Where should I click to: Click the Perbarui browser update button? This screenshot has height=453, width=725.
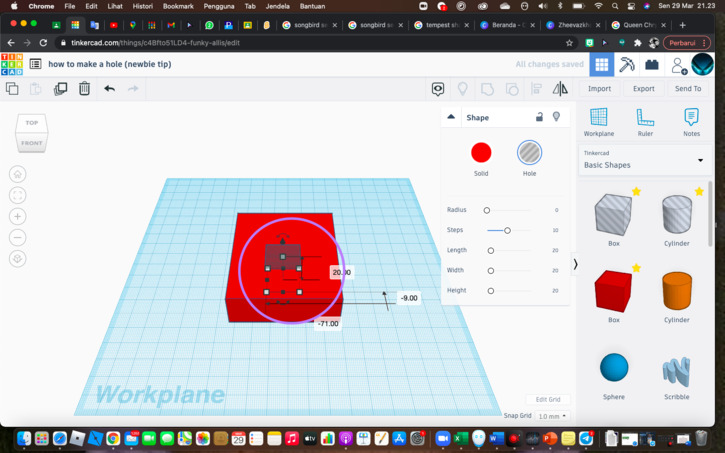click(x=686, y=43)
